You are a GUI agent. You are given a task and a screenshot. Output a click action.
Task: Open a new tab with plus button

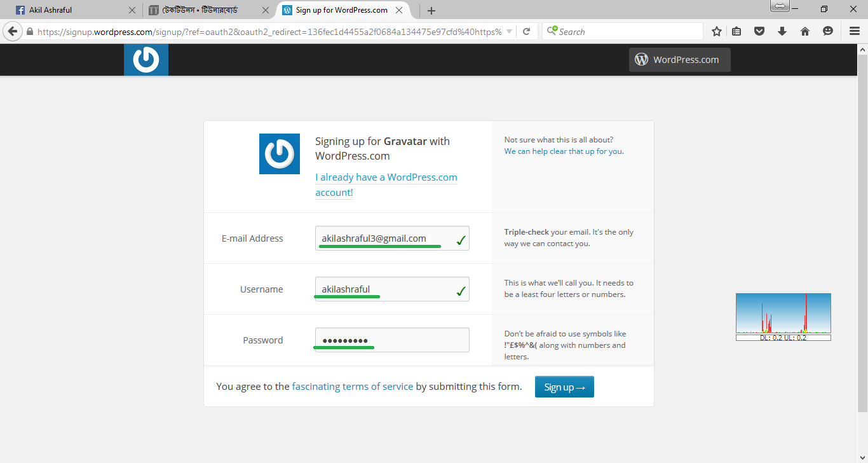click(x=431, y=10)
